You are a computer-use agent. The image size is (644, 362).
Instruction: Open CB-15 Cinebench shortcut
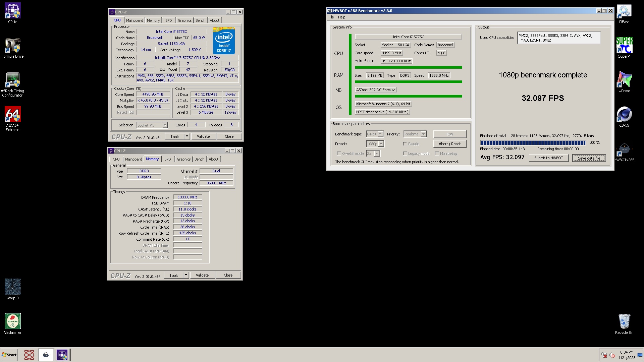click(624, 117)
